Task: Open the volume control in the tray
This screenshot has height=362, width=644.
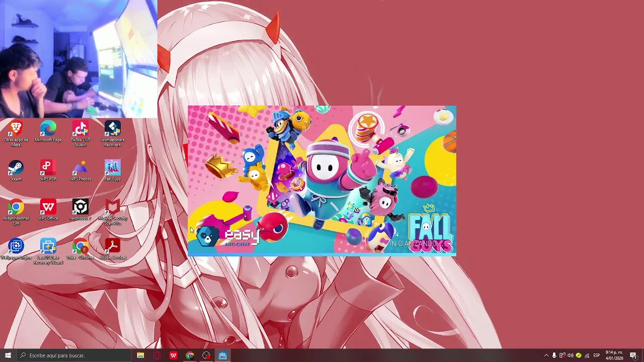Action: pos(571,355)
